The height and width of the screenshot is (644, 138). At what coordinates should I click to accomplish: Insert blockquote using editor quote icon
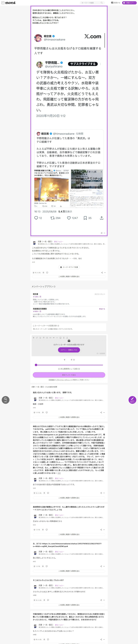click(x=54, y=338)
